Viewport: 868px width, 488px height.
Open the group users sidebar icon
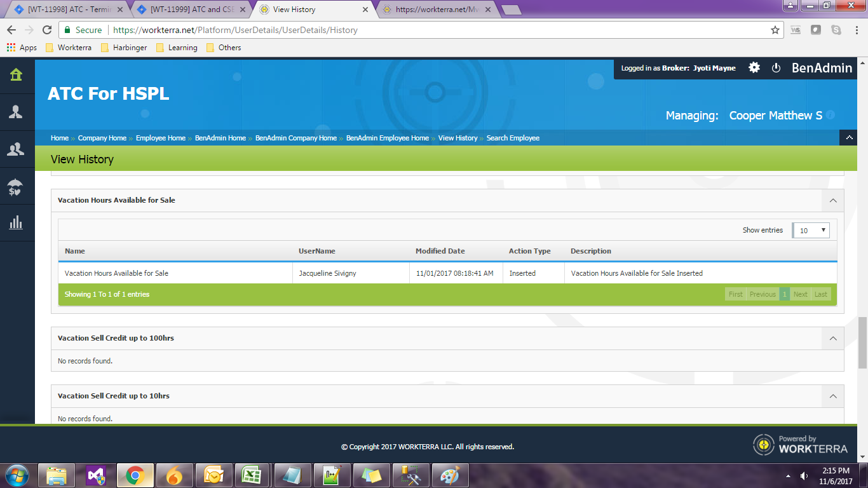point(16,149)
